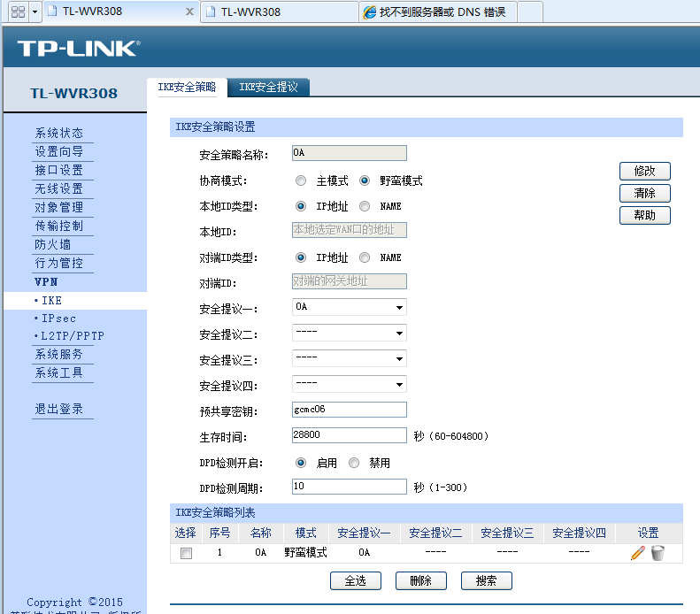Click the TL-WVR308 model title
The image size is (700, 614).
coord(74,93)
